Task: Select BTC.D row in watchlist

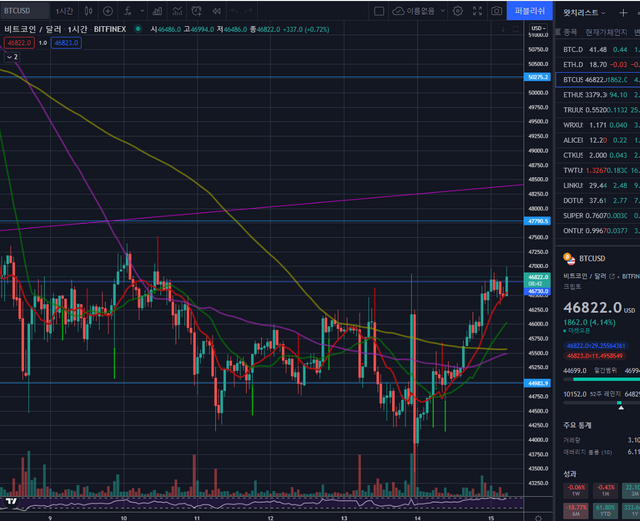Action: click(x=598, y=49)
